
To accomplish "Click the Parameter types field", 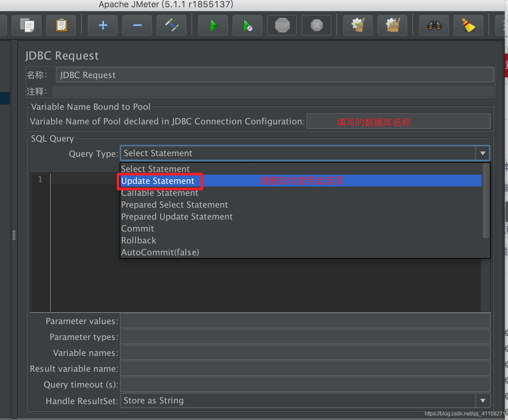I will (x=305, y=337).
